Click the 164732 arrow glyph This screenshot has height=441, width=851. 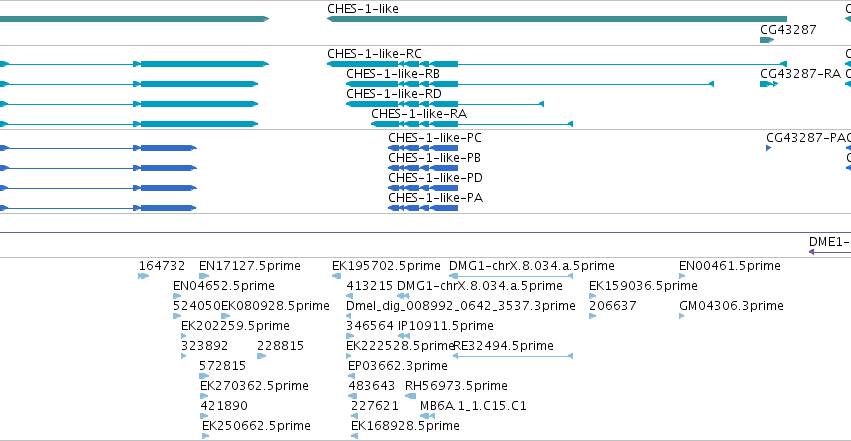coord(144,276)
